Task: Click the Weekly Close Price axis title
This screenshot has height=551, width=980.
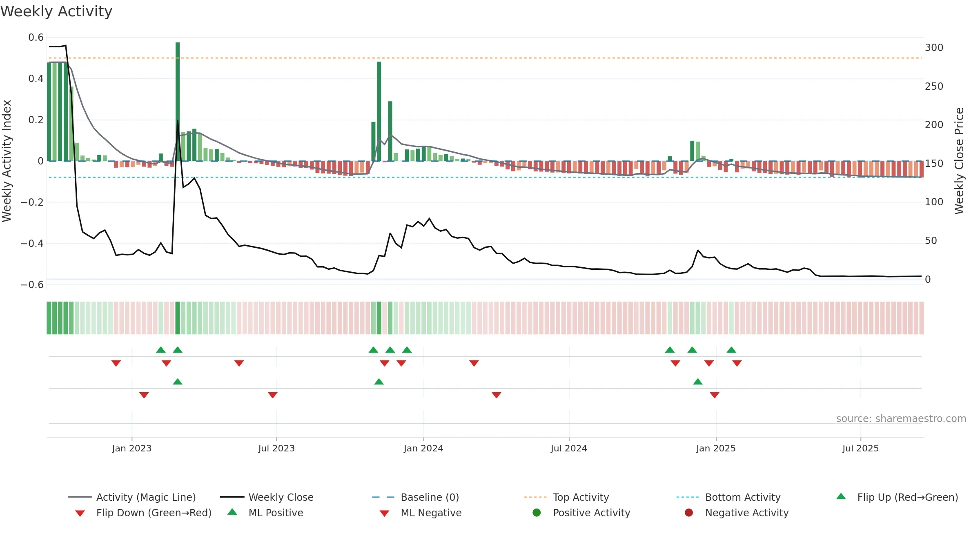Action: [x=959, y=161]
